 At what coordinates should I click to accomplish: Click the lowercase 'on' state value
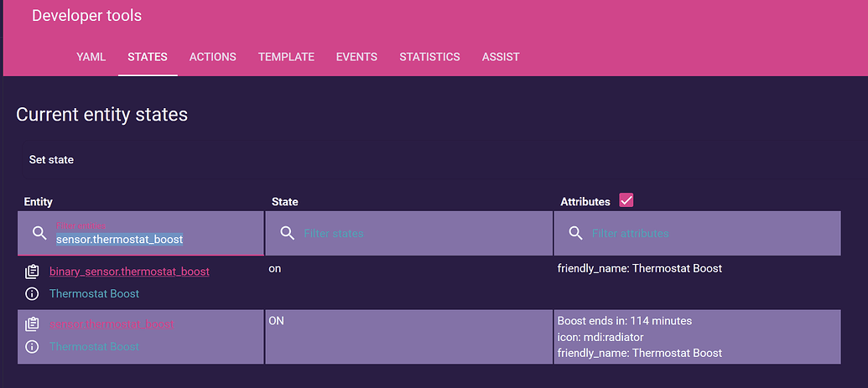[275, 269]
